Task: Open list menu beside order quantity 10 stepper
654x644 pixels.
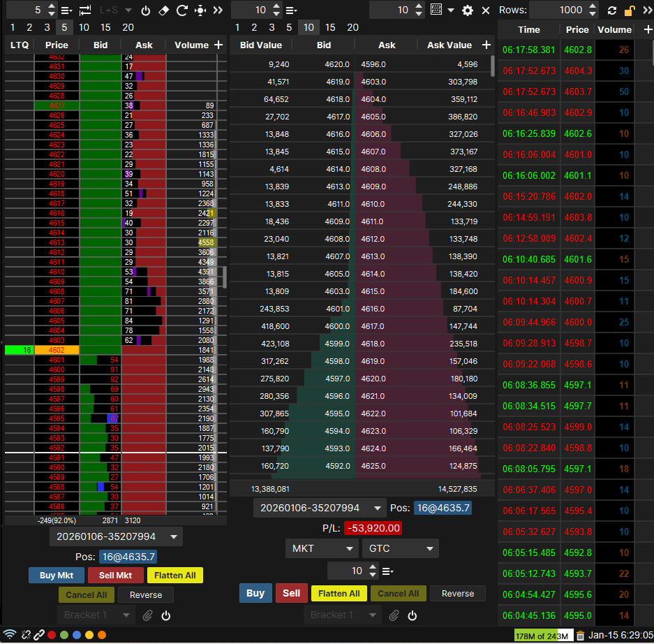Action: [387, 571]
